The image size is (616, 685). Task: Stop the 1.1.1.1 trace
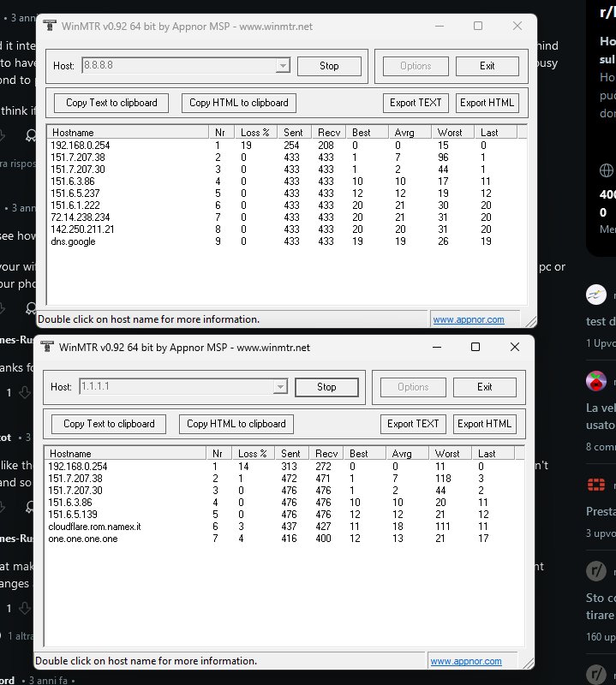coord(326,387)
